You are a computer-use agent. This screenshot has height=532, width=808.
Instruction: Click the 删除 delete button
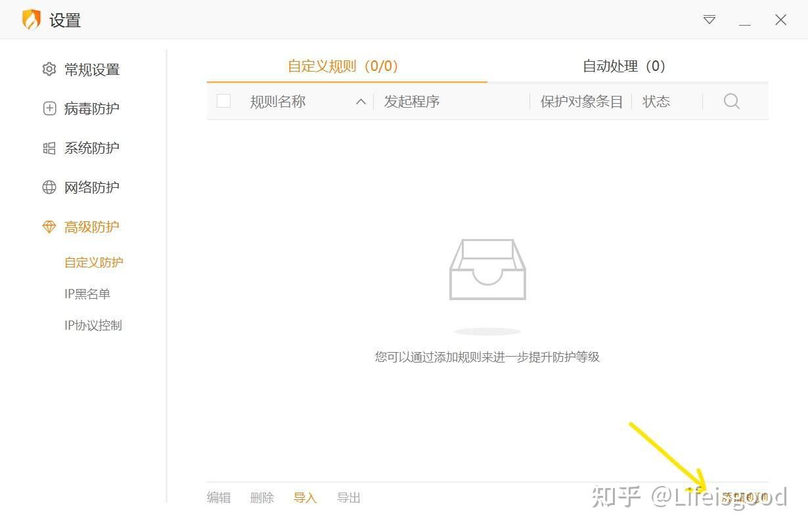pos(262,498)
